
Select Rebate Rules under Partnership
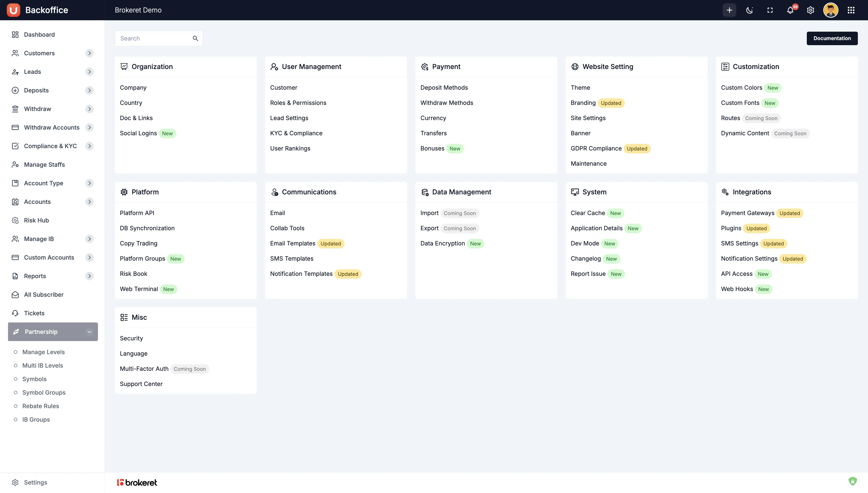click(x=40, y=406)
